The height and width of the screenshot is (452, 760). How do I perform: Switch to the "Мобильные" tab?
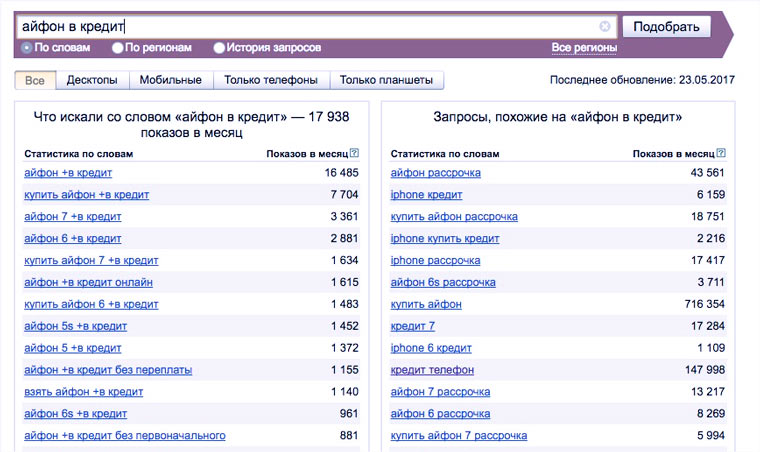click(170, 80)
